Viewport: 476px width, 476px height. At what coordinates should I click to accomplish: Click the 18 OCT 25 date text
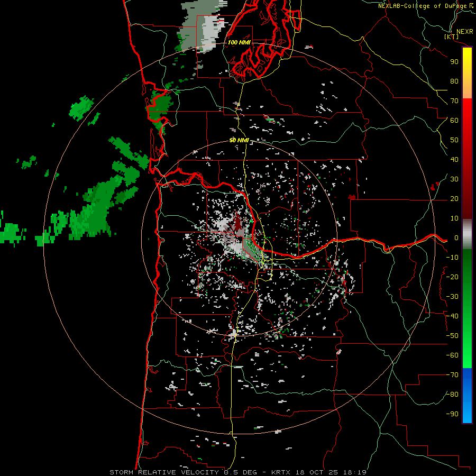(317, 472)
